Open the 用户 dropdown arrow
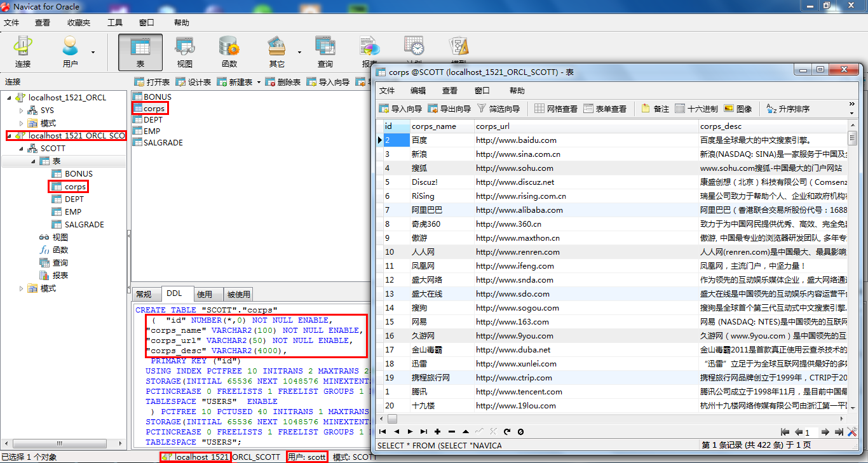The height and width of the screenshot is (463, 868). click(93, 52)
